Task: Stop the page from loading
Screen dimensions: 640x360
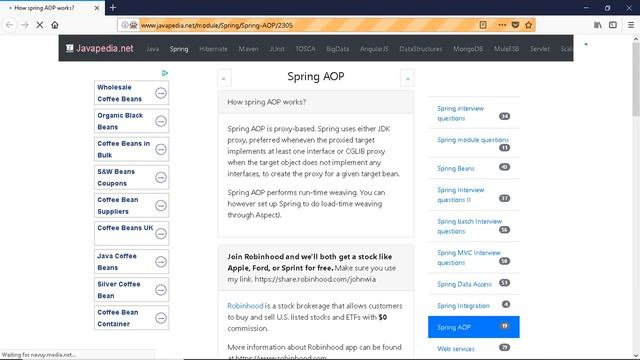Action: 40,25
